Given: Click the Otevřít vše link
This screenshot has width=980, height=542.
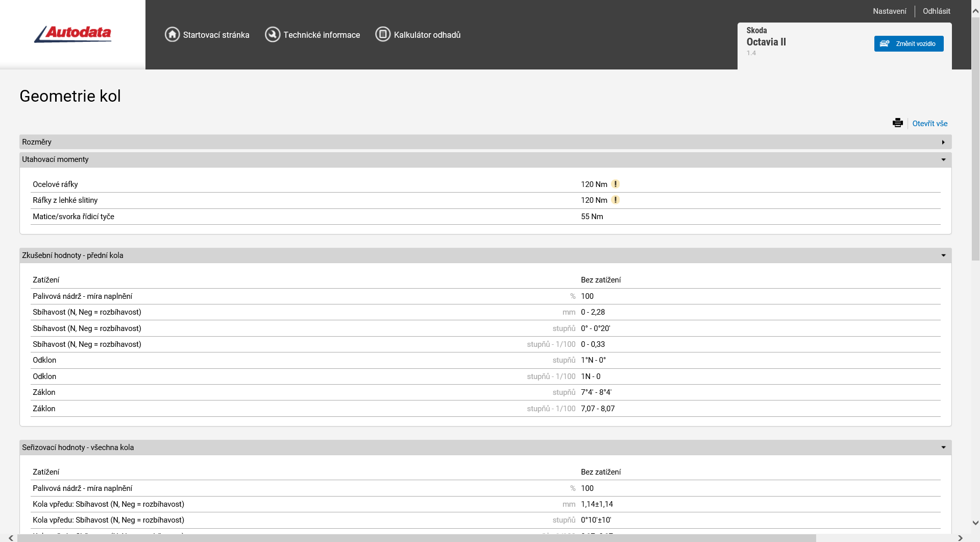Looking at the screenshot, I should [x=929, y=124].
